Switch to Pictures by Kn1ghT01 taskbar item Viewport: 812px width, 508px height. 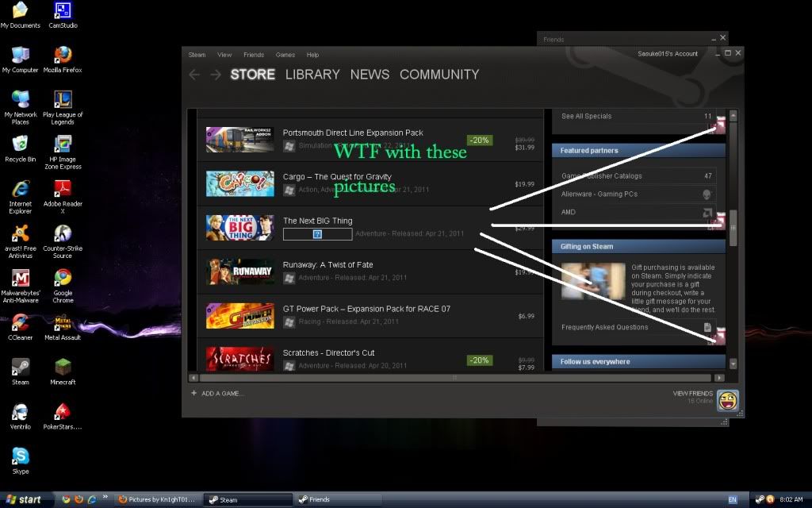click(x=158, y=500)
